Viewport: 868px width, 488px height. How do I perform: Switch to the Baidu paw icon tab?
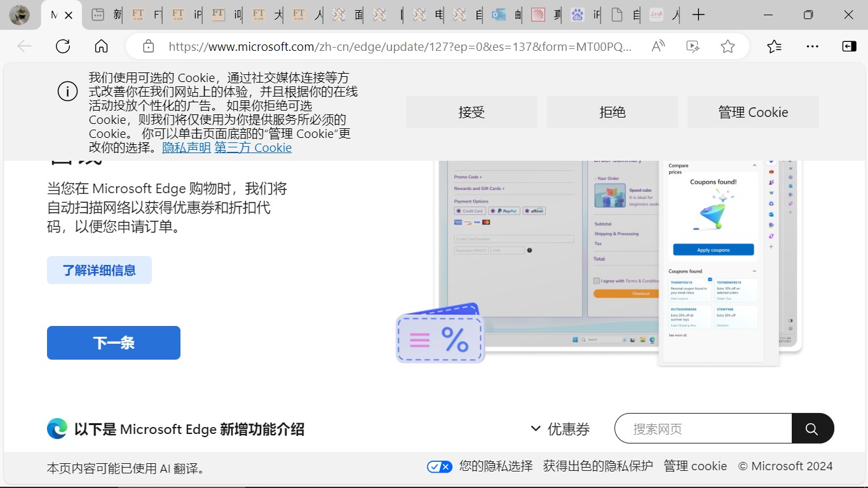click(x=585, y=15)
